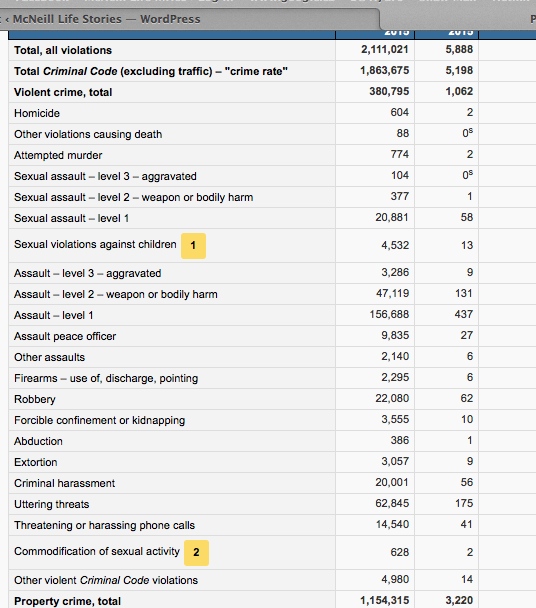The height and width of the screenshot is (608, 536).
Task: Click Other violent Criminal Code violations label
Action: 106,580
